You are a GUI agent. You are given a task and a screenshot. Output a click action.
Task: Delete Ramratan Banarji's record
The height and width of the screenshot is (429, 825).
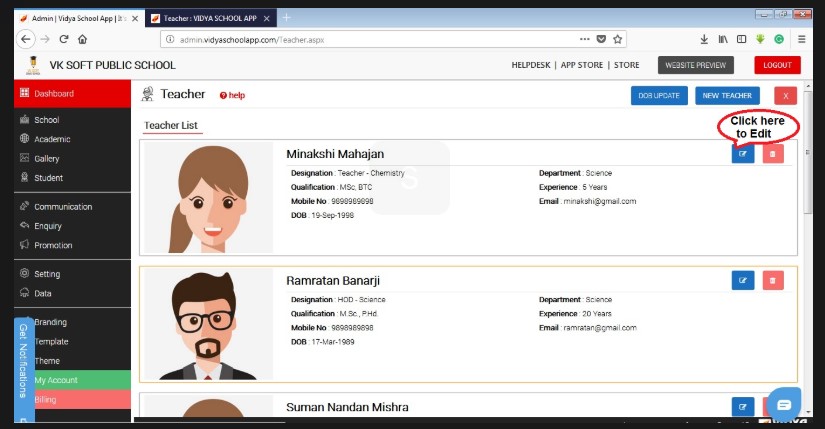pyautogui.click(x=772, y=280)
